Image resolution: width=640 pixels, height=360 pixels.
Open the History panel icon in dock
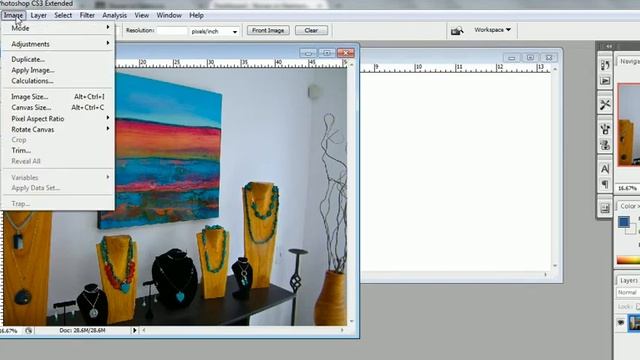point(605,65)
